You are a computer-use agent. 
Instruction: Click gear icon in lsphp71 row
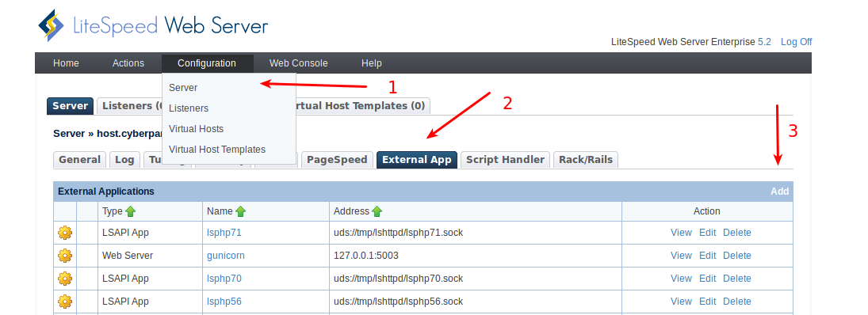[x=65, y=233]
